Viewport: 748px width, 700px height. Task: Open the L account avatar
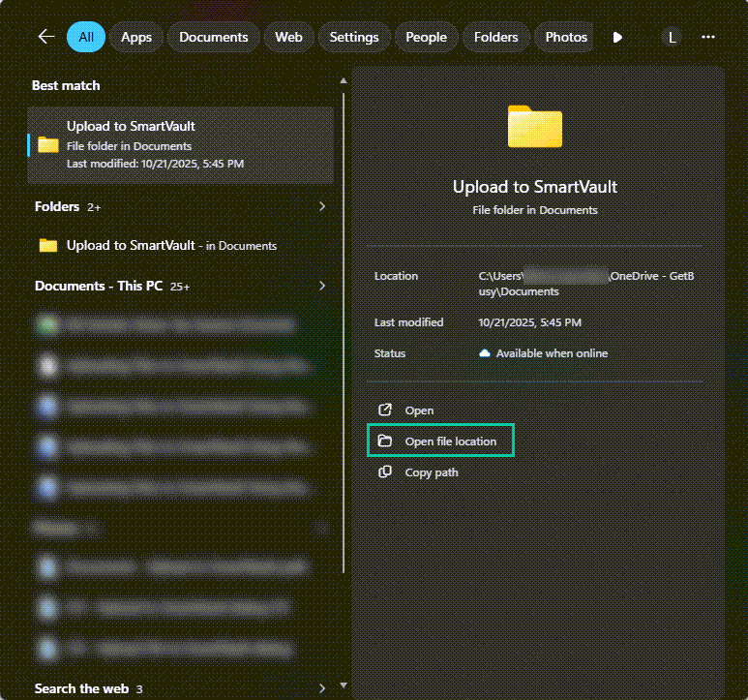coord(672,37)
